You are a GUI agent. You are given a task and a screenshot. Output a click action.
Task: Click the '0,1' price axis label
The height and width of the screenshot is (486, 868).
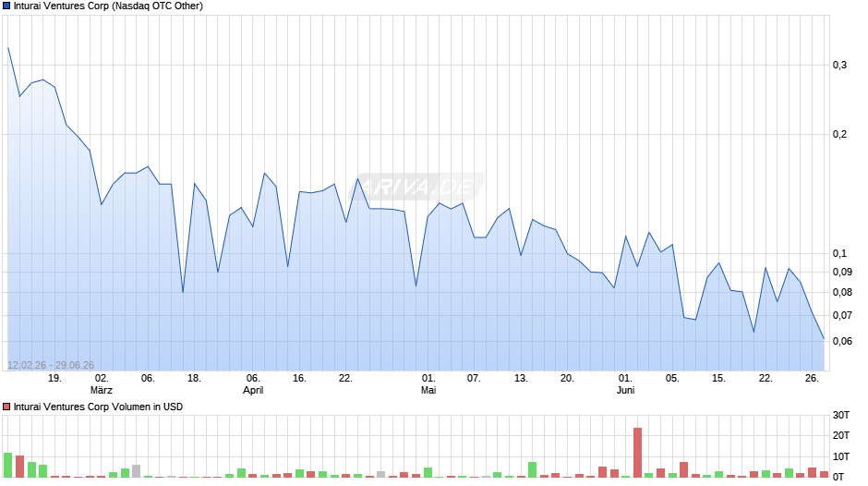click(839, 254)
